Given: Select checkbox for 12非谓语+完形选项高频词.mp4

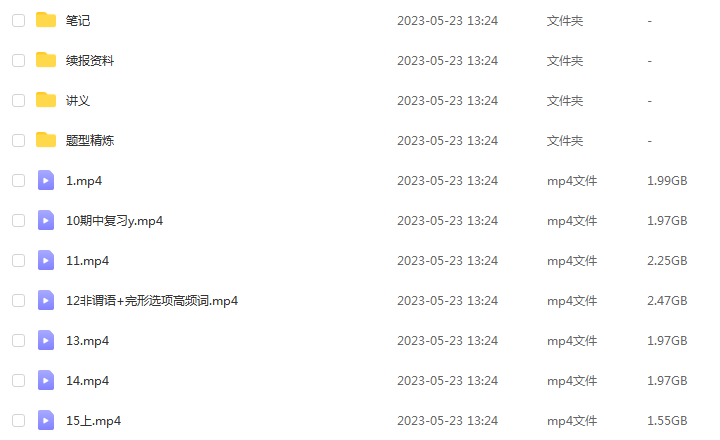Looking at the screenshot, I should (18, 300).
